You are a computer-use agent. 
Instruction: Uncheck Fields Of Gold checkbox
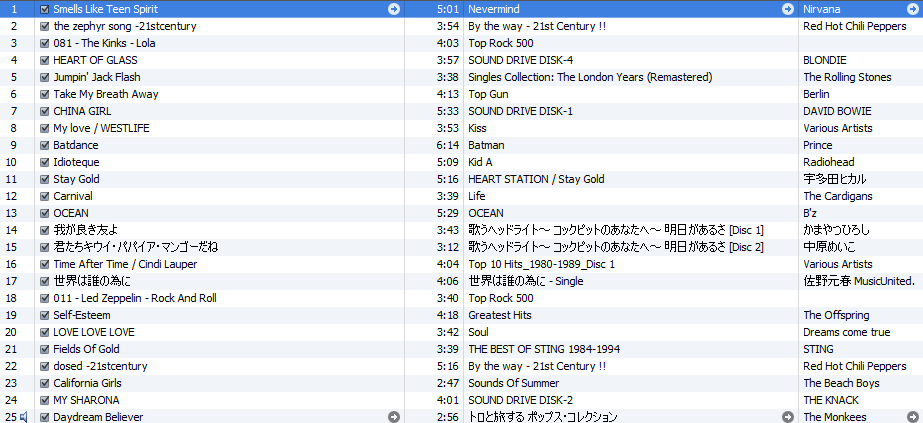(x=45, y=349)
